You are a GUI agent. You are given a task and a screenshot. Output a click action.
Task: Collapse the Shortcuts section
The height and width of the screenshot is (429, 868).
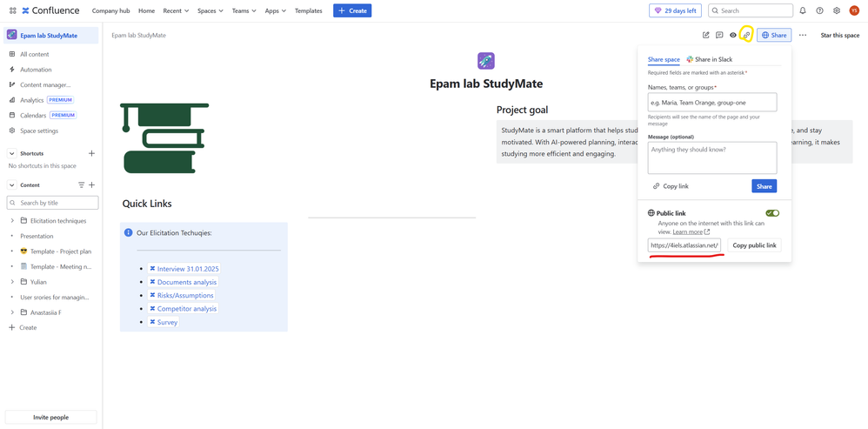[12, 153]
